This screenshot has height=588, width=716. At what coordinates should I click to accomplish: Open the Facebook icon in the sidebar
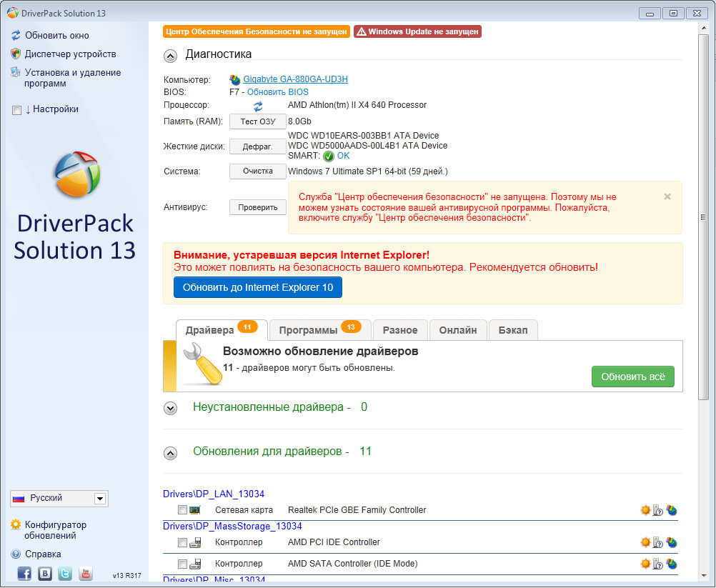point(24,573)
